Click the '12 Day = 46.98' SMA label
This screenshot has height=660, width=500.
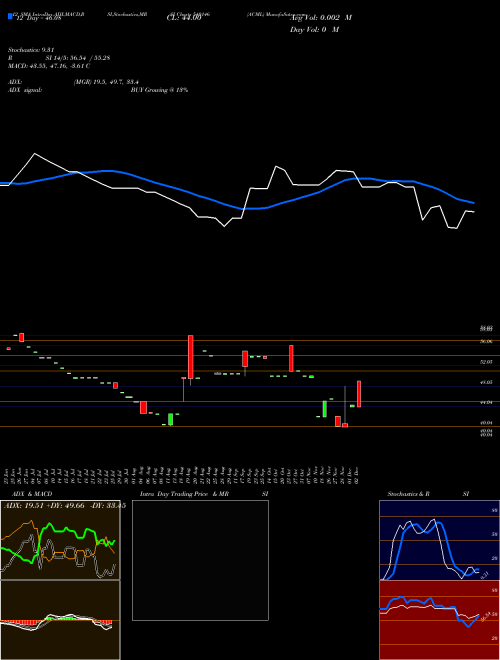click(x=38, y=18)
